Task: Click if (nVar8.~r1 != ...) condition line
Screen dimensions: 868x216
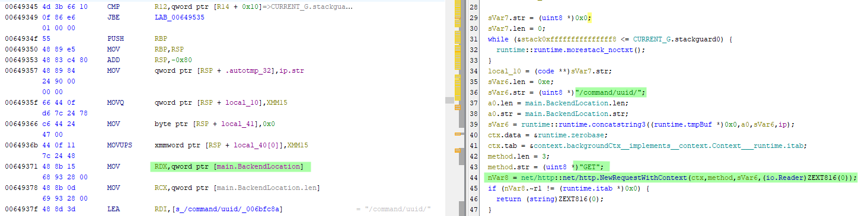Action: tap(569, 188)
